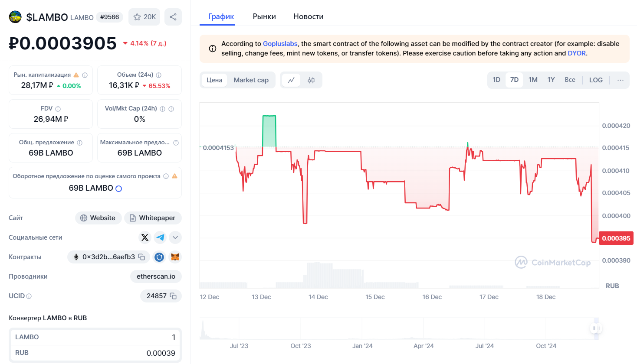Click info icon for self-reported circulating supply
637x364 pixels.
(x=166, y=176)
